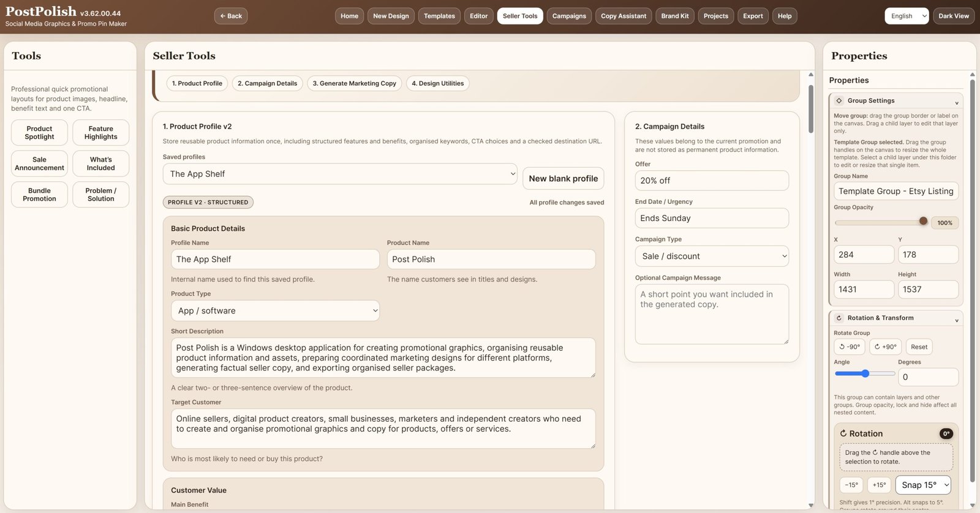Click the 100% opacity value

pos(945,223)
